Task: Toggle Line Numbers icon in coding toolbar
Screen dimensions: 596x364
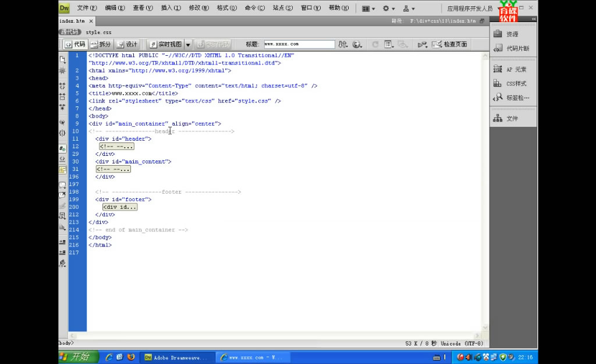Action: tap(63, 148)
